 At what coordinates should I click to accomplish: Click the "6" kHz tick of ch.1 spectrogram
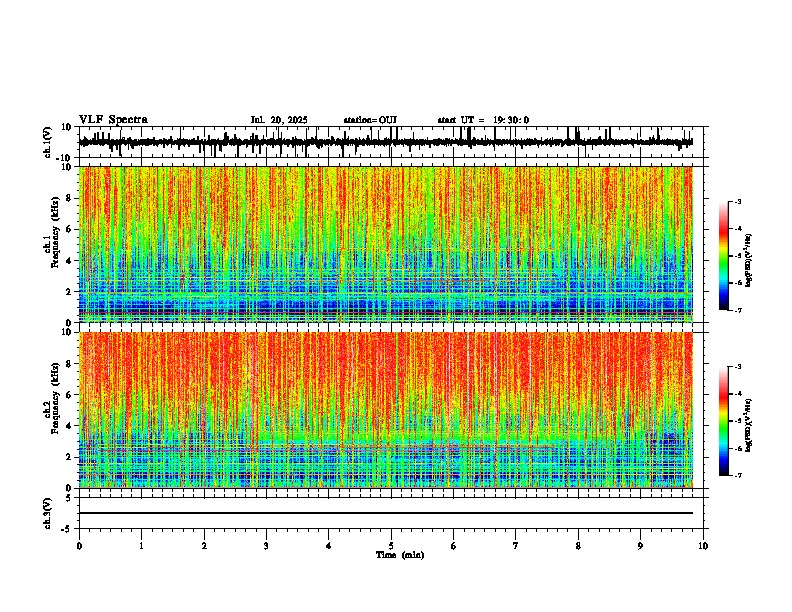pyautogui.click(x=70, y=229)
